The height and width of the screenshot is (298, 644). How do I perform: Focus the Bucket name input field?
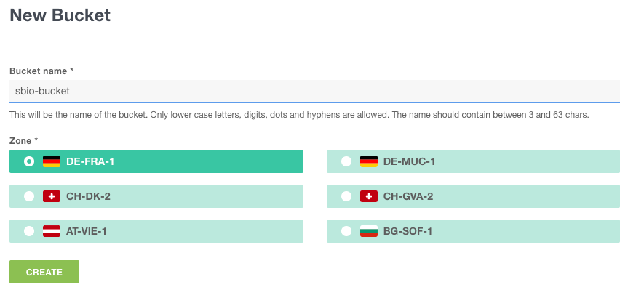[x=314, y=91]
